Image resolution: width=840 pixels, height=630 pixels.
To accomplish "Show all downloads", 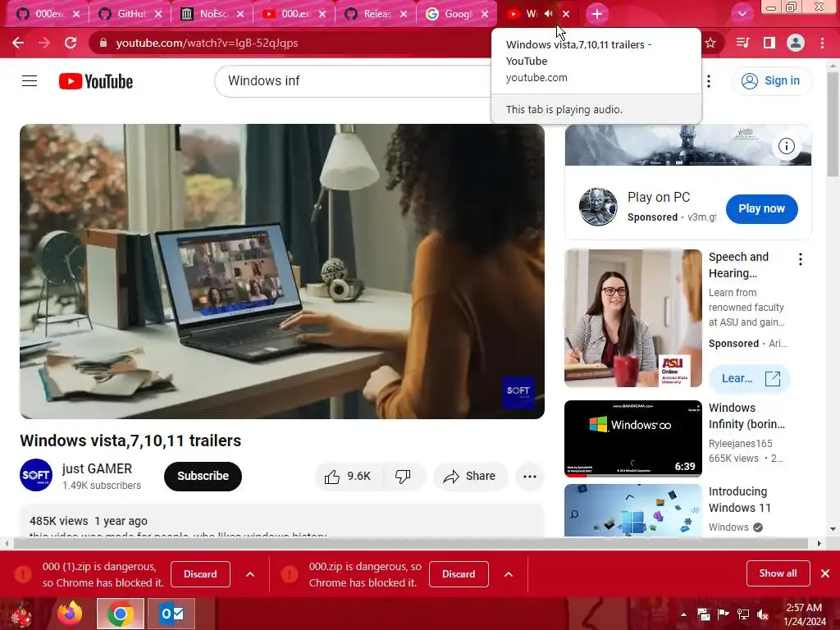I will 778,573.
